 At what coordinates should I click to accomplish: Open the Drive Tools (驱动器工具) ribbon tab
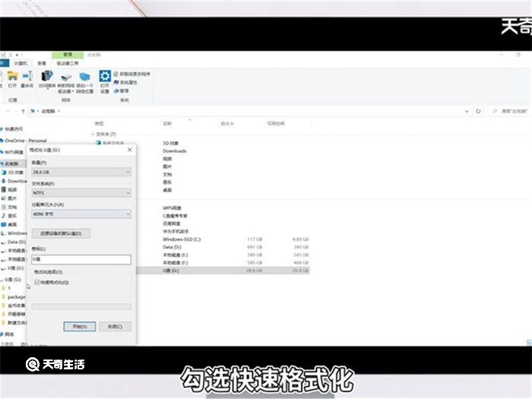click(x=67, y=63)
